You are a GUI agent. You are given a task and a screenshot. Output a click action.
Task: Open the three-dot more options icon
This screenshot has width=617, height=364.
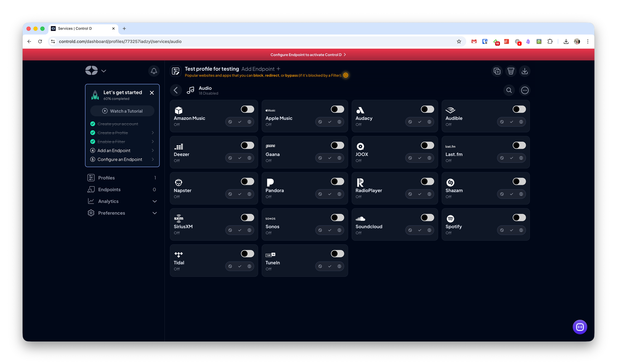click(525, 90)
